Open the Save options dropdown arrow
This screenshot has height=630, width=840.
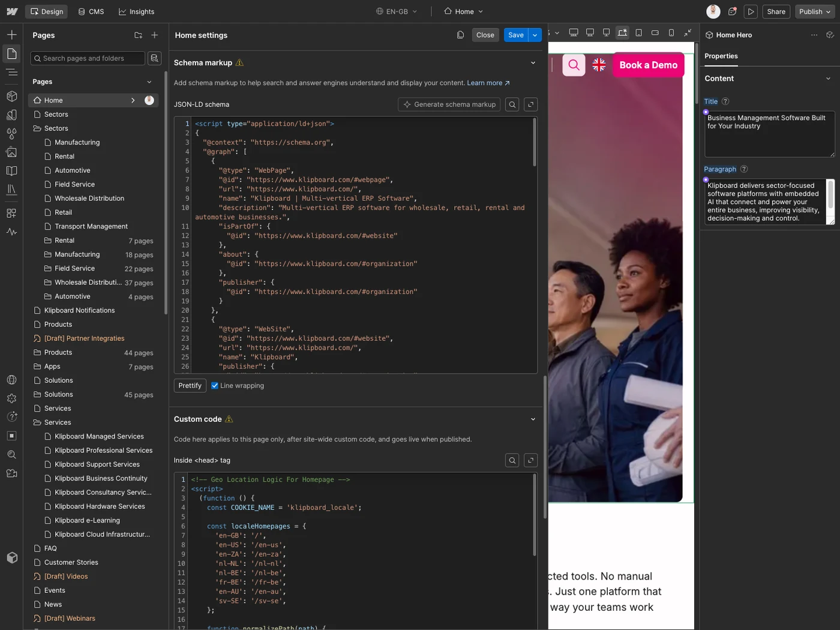click(535, 35)
